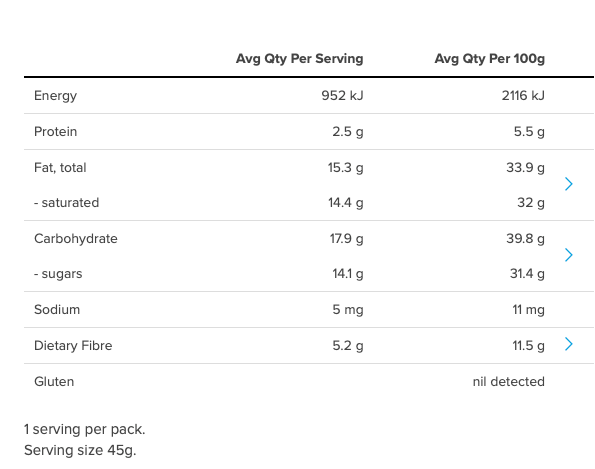Click the Serving size 45g text
This screenshot has height=469, width=595.
click(x=80, y=450)
